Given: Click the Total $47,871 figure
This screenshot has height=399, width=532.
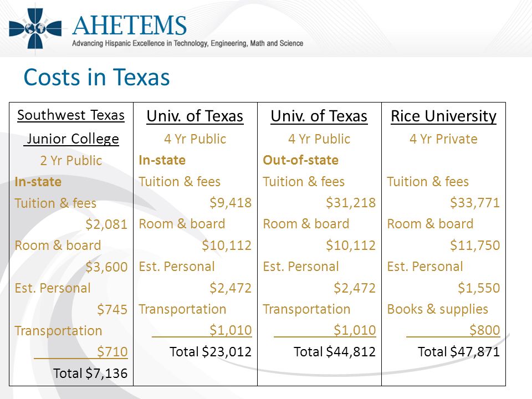Looking at the screenshot, I should coord(459,351).
